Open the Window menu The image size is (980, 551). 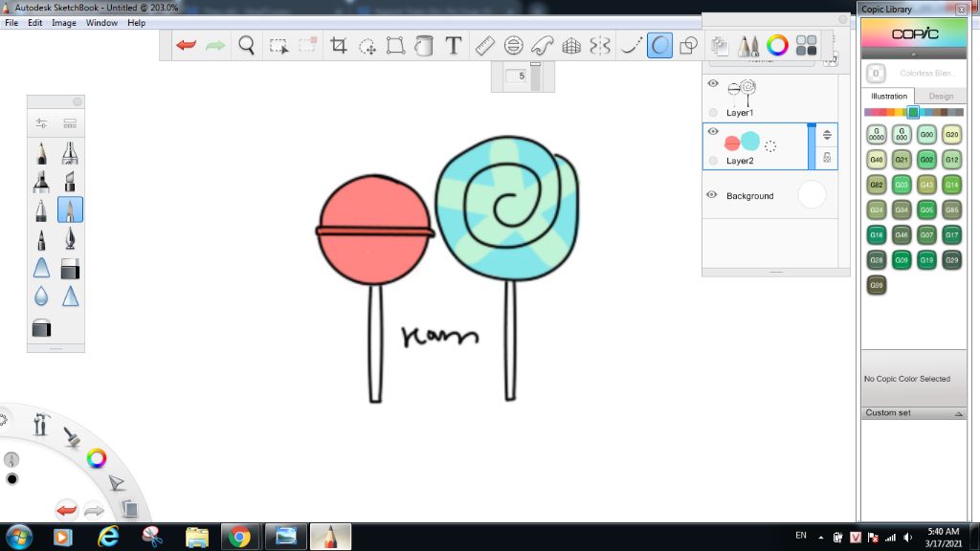pyautogui.click(x=101, y=23)
